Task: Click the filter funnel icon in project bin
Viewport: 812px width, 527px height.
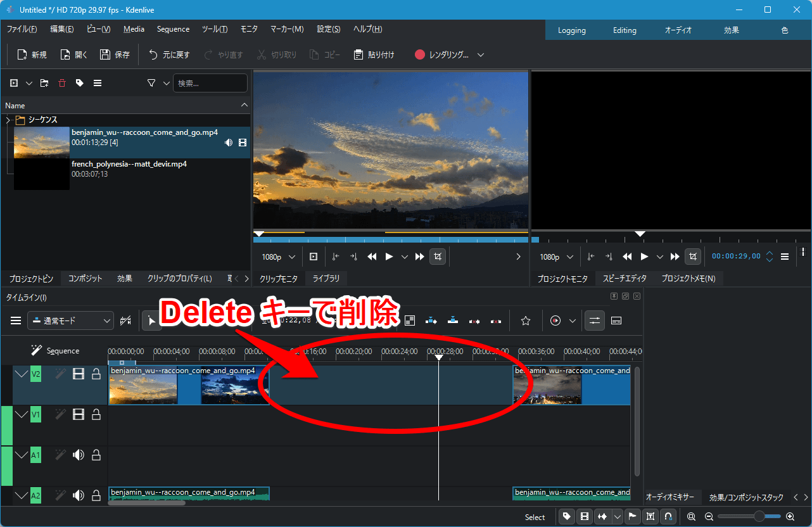Action: 151,83
